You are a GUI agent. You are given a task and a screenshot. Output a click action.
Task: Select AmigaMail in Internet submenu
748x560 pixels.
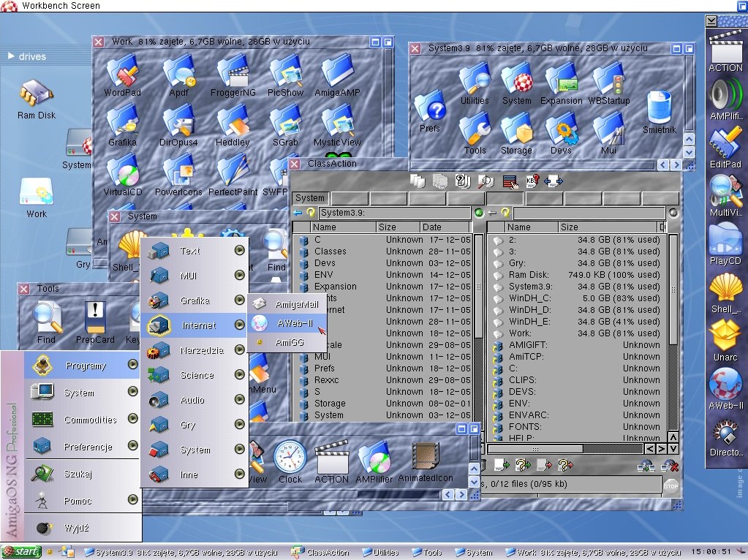click(287, 304)
